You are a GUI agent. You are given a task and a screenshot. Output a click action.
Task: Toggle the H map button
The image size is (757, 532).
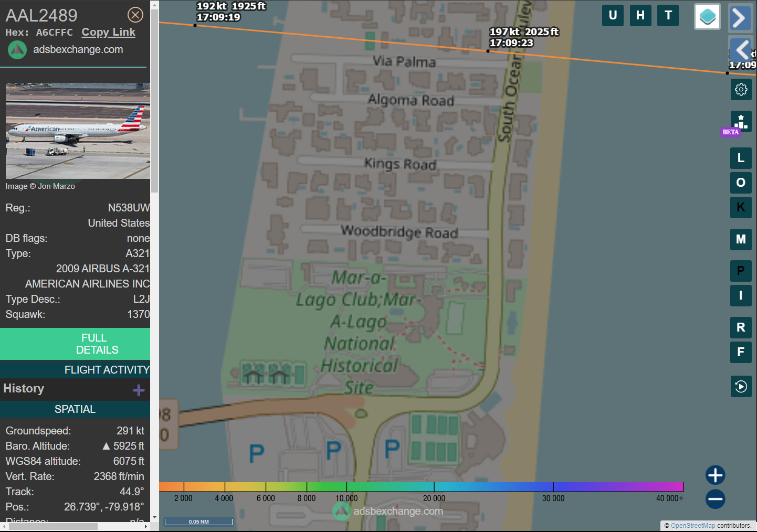point(640,15)
